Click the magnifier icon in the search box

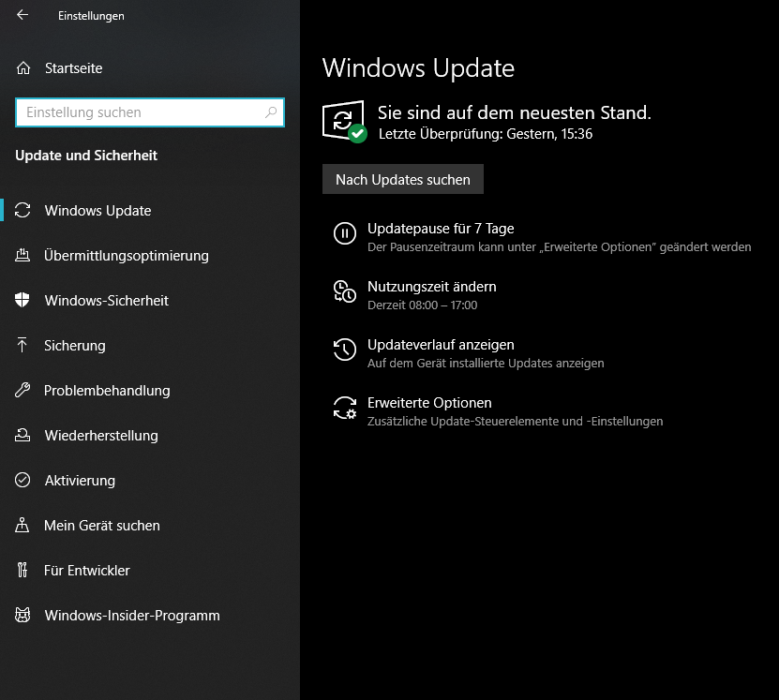tap(271, 112)
